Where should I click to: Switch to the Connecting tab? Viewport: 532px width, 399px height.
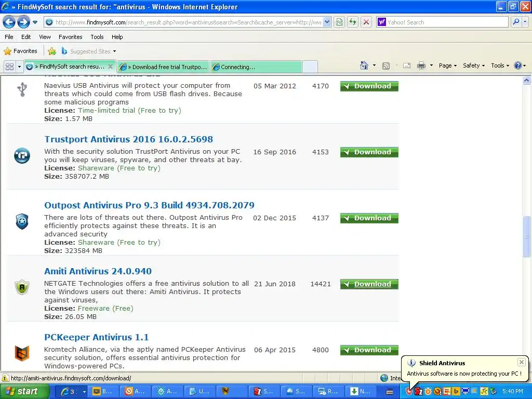256,67
